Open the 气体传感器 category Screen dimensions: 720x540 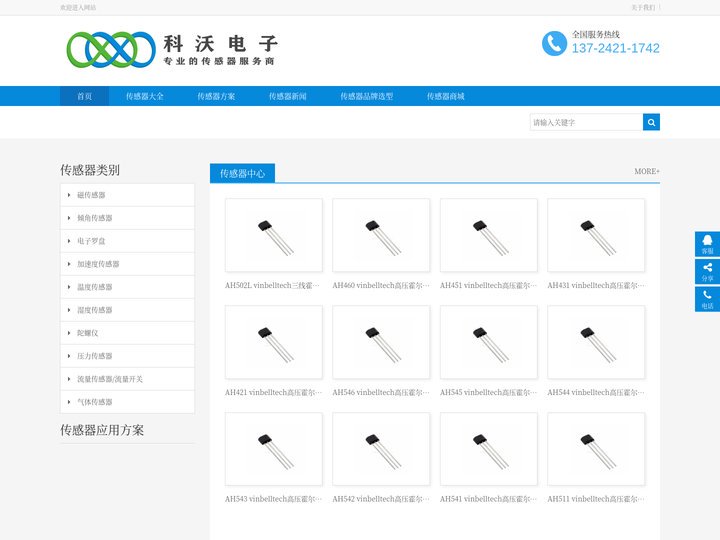coord(127,402)
